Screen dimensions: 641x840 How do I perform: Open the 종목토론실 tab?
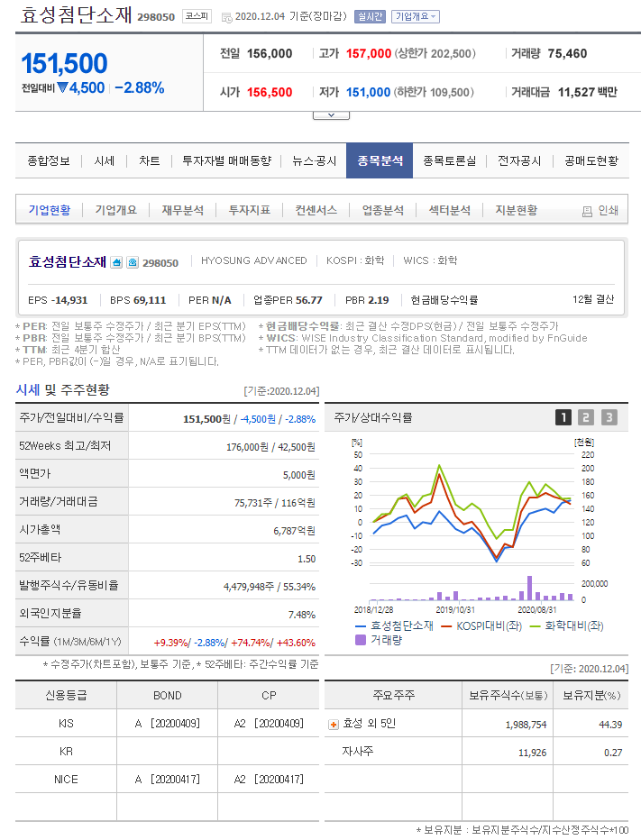(x=449, y=160)
